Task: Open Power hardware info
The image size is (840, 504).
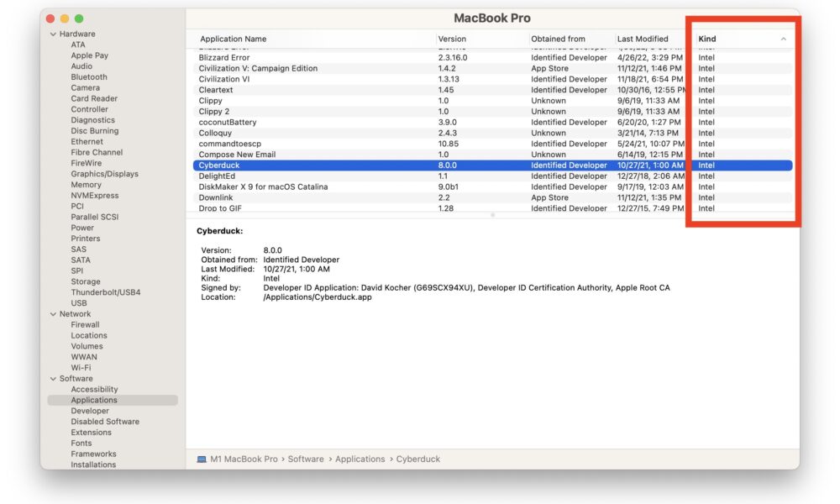Action: coord(82,228)
